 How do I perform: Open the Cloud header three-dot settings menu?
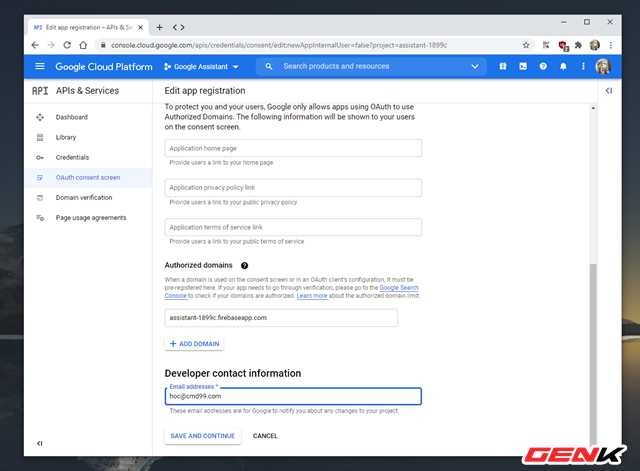coord(583,66)
